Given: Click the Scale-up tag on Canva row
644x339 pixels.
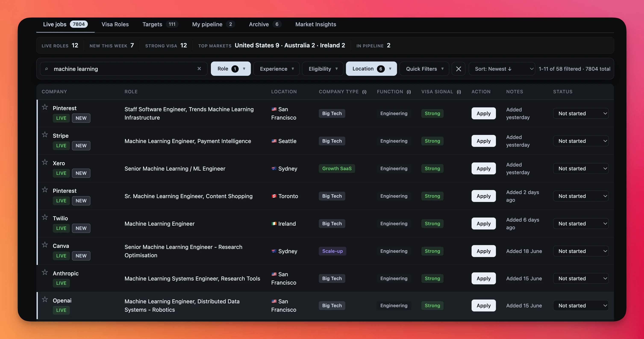Looking at the screenshot, I should (332, 251).
